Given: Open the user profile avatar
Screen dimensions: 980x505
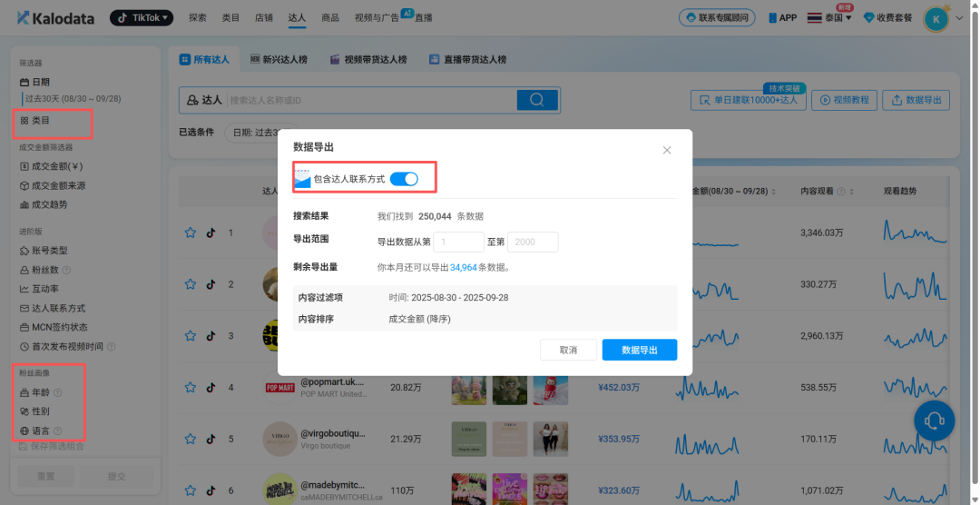Looking at the screenshot, I should pyautogui.click(x=936, y=18).
